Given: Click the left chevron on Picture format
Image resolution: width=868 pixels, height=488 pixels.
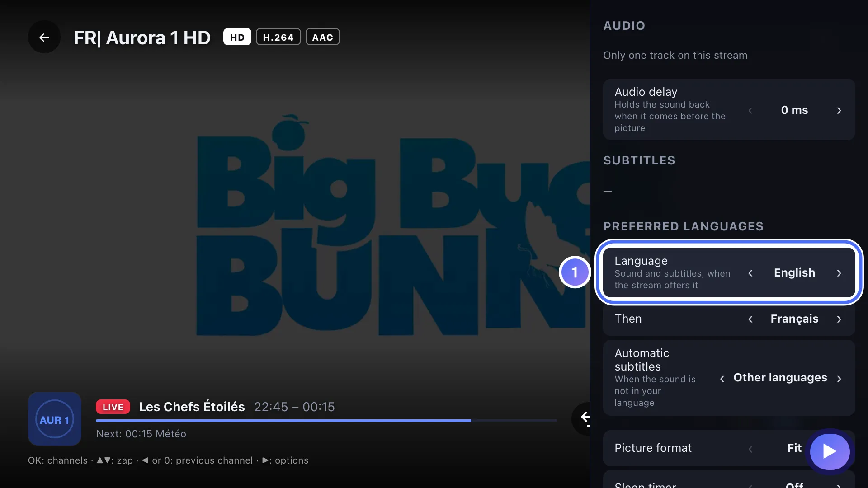Looking at the screenshot, I should [x=750, y=449].
